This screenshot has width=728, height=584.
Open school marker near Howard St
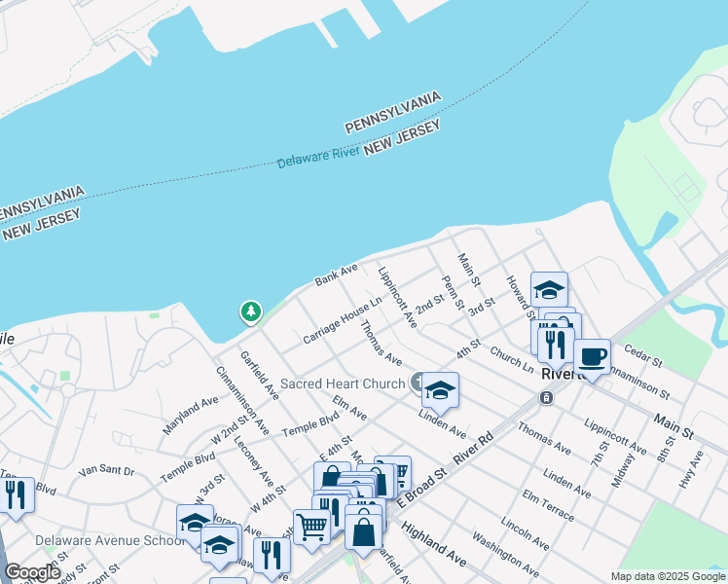tap(549, 289)
